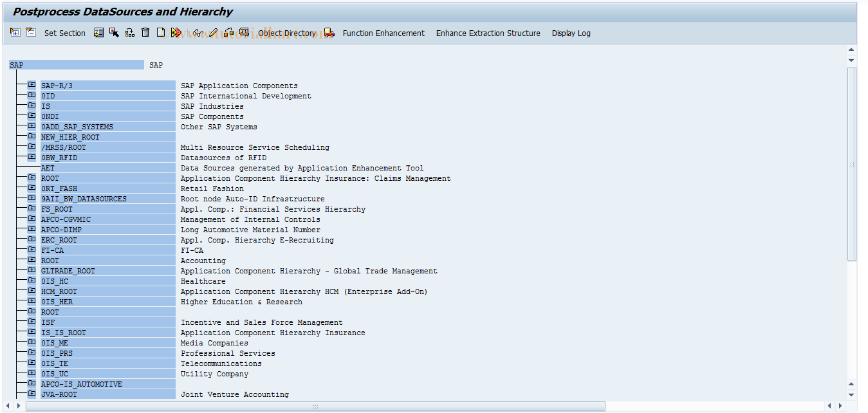Expand the 0IS_HC Healthcare node
The image size is (868, 413).
(32, 280)
